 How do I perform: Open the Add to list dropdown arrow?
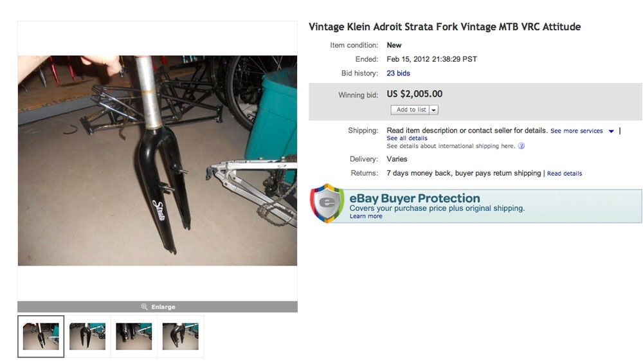pyautogui.click(x=434, y=110)
